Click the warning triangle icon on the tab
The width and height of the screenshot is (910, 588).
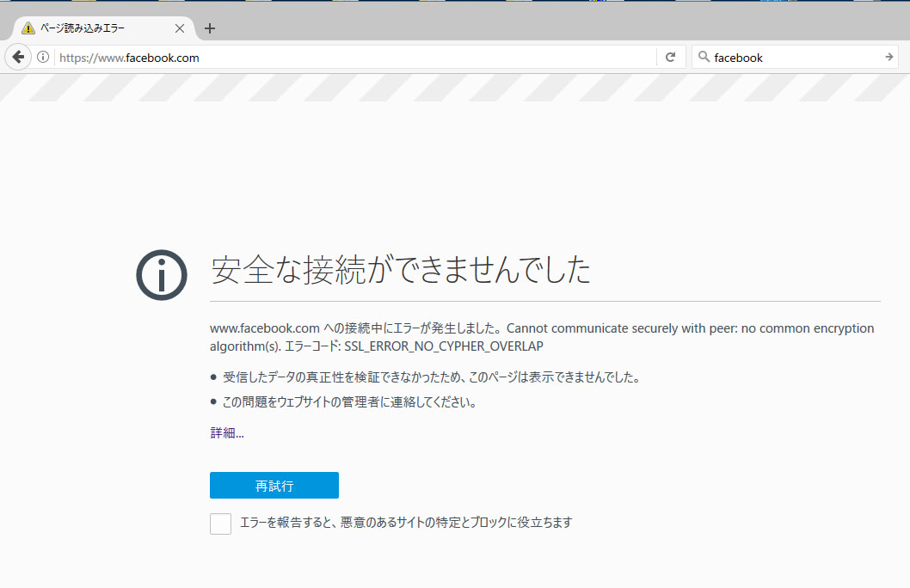point(28,28)
